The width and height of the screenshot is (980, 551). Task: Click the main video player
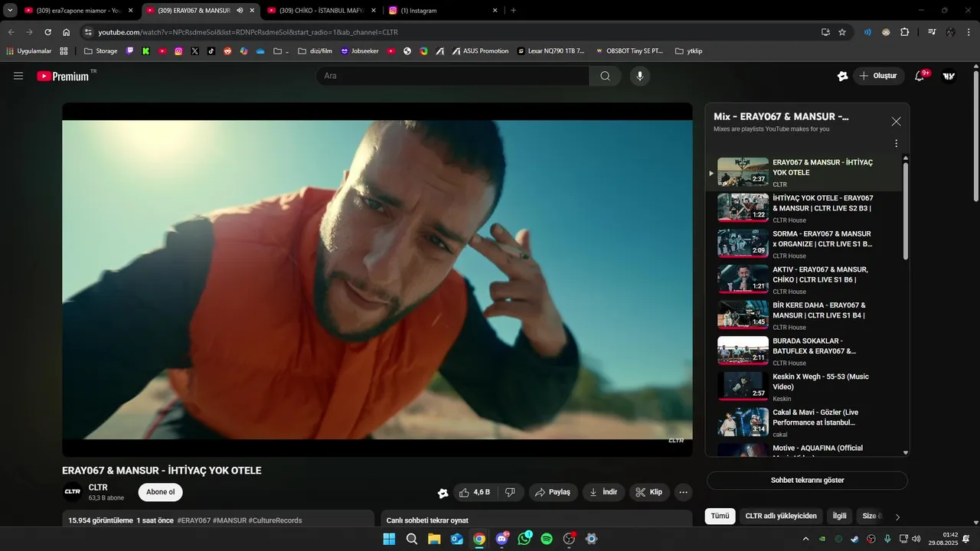point(377,280)
